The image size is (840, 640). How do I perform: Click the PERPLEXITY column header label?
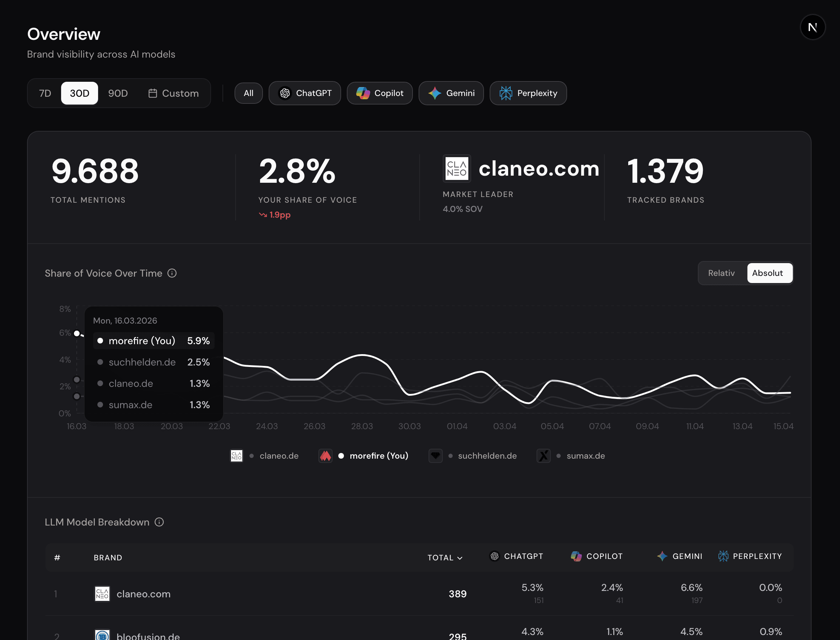[758, 556]
